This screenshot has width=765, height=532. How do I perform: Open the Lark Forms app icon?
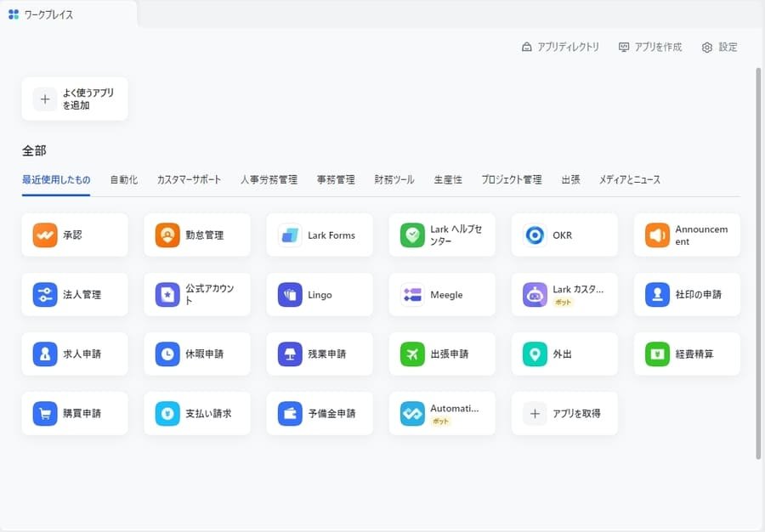pos(290,235)
